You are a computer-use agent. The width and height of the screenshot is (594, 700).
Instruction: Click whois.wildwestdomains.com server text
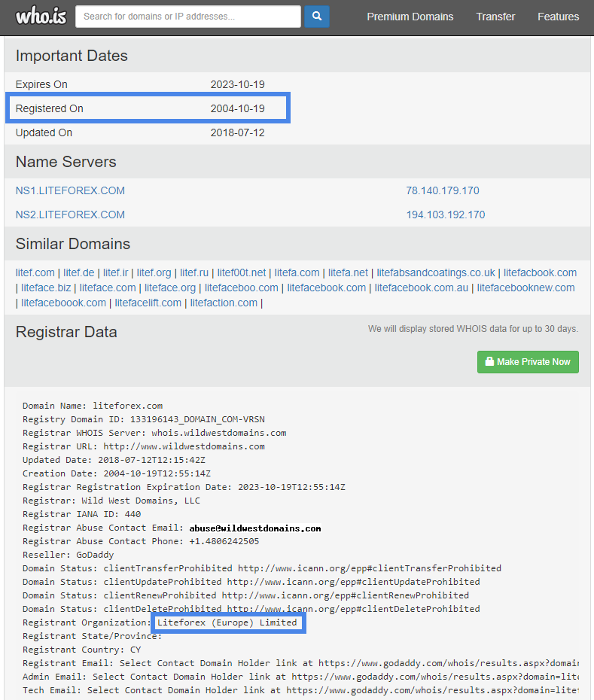(219, 433)
